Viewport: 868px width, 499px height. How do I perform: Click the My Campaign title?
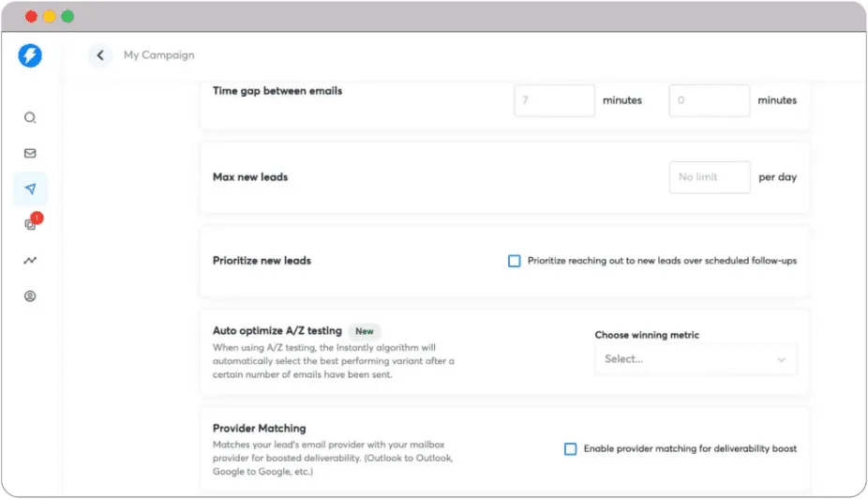coord(159,55)
